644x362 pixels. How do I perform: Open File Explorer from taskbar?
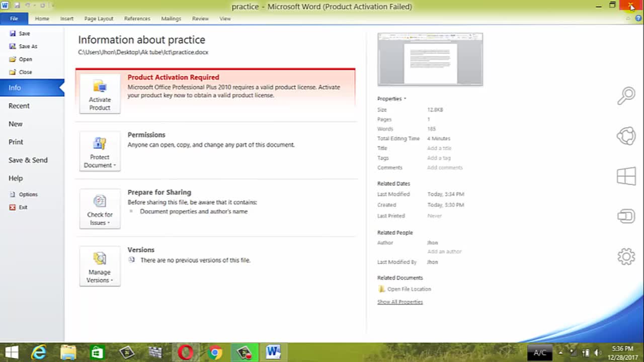point(68,352)
